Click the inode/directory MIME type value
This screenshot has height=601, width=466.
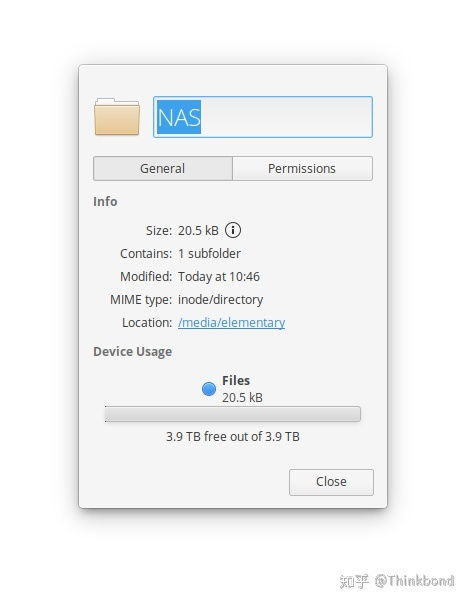click(x=220, y=300)
